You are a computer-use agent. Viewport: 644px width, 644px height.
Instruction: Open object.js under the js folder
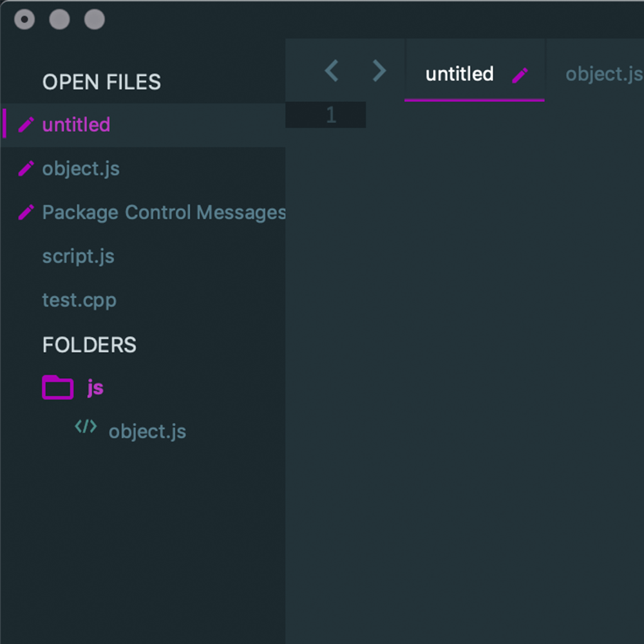click(147, 432)
